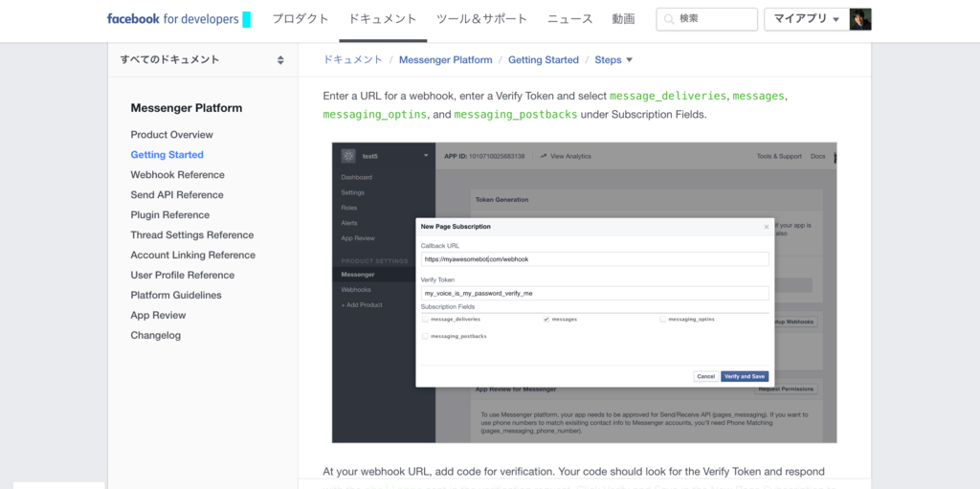Open Getting Started in sidebar
The height and width of the screenshot is (489, 980).
pos(167,154)
